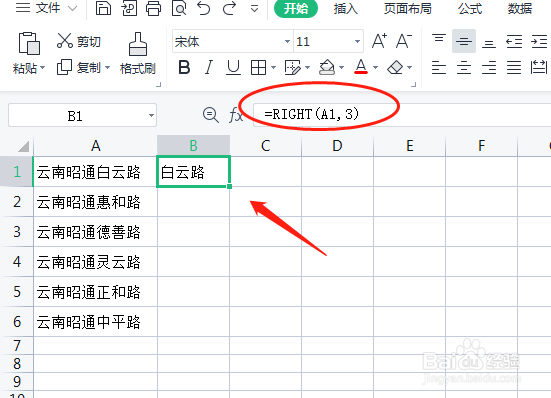Select row 3 header
The width and height of the screenshot is (551, 398).
point(17,232)
